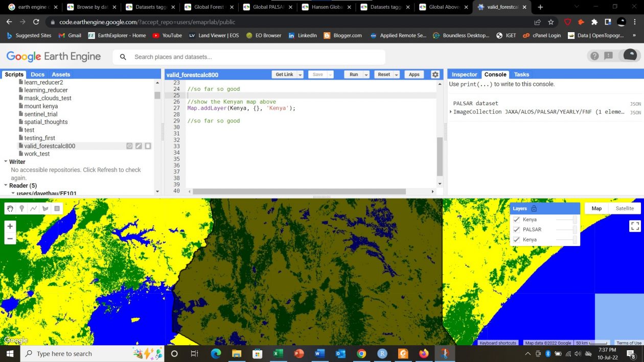Click the Windows taskbar search box

[x=92, y=353]
